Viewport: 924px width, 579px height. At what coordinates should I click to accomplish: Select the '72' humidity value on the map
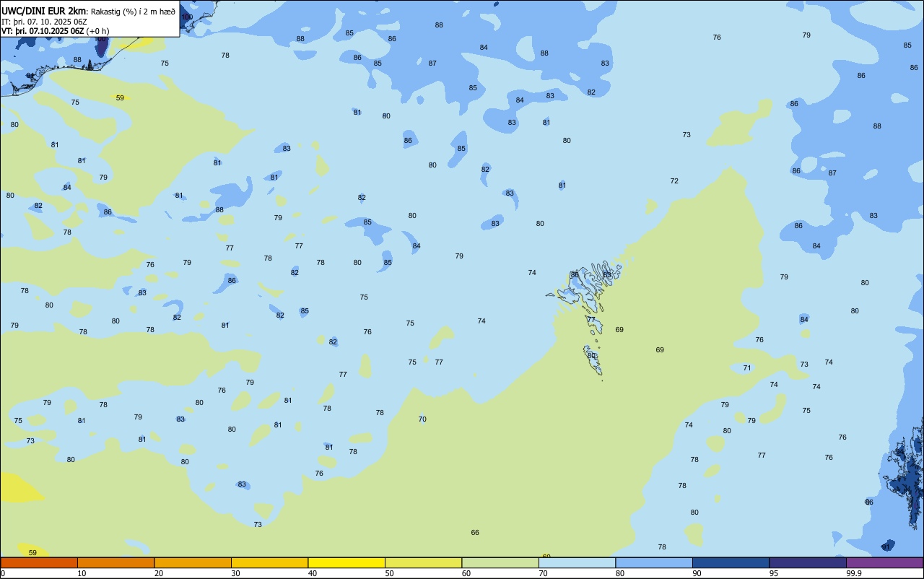[x=674, y=181]
